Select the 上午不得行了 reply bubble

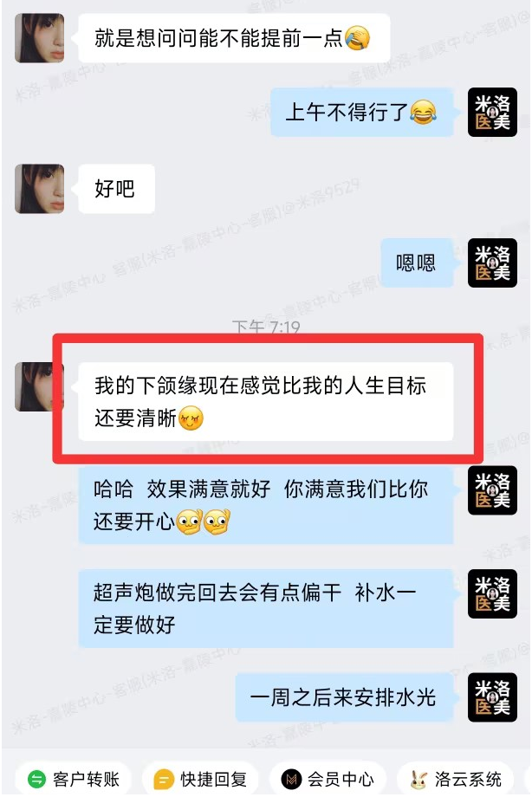tap(361, 113)
